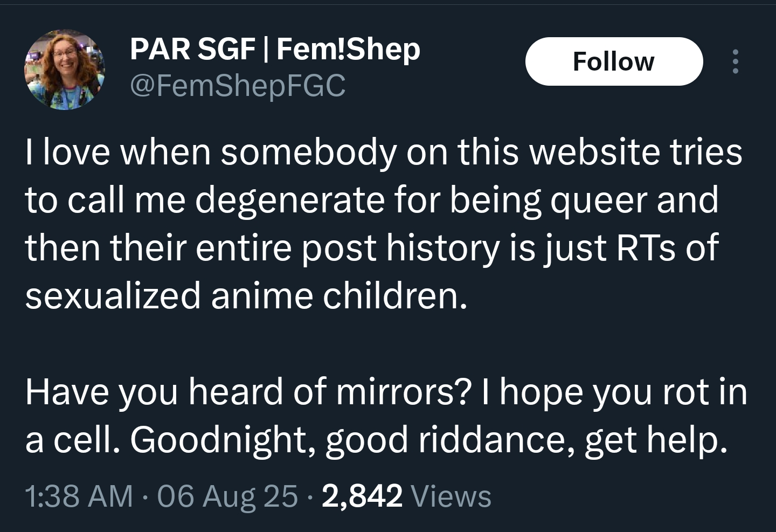
Task: Open the three-dot more options menu
Action: click(735, 61)
